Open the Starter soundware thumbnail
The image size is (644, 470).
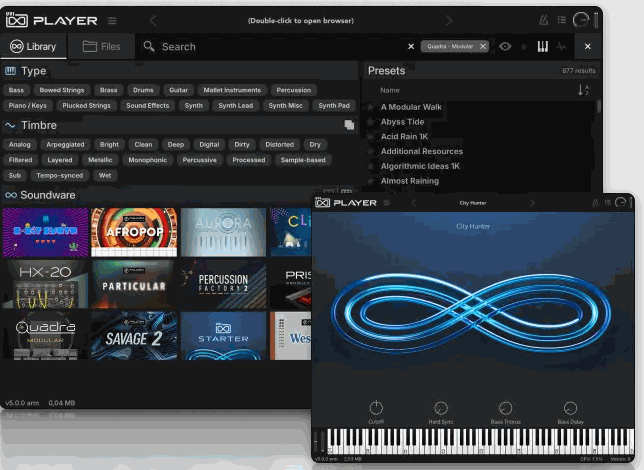(x=223, y=336)
